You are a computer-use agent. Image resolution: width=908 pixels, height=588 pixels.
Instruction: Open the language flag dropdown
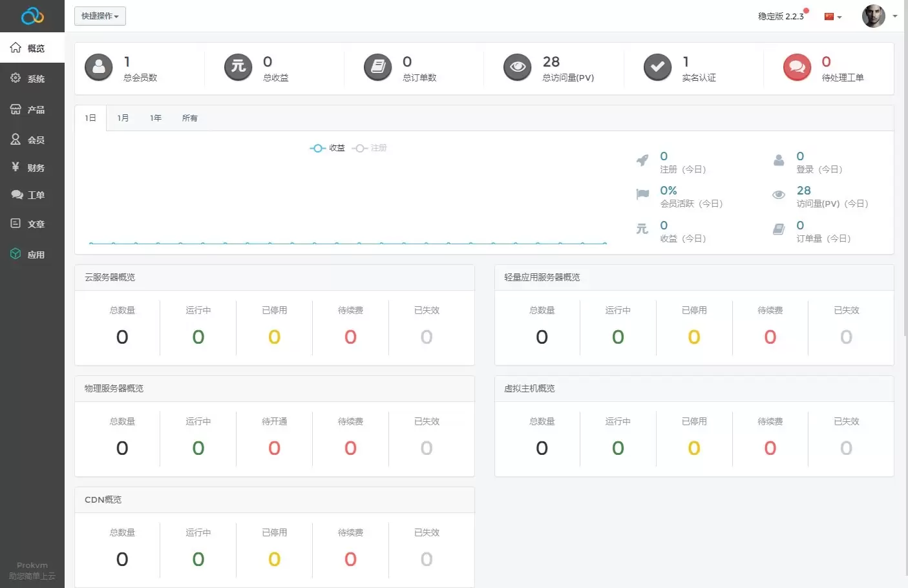[833, 17]
